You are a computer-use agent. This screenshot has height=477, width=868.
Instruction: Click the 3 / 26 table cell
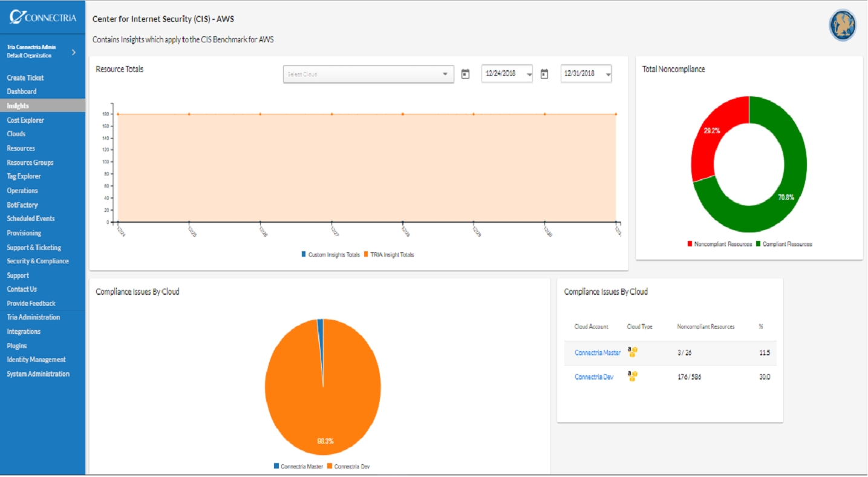coord(685,353)
